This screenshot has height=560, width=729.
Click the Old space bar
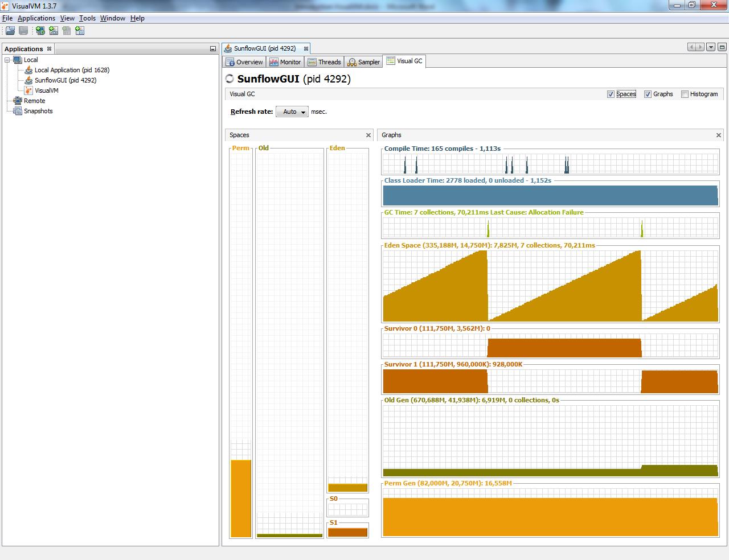pyautogui.click(x=290, y=345)
